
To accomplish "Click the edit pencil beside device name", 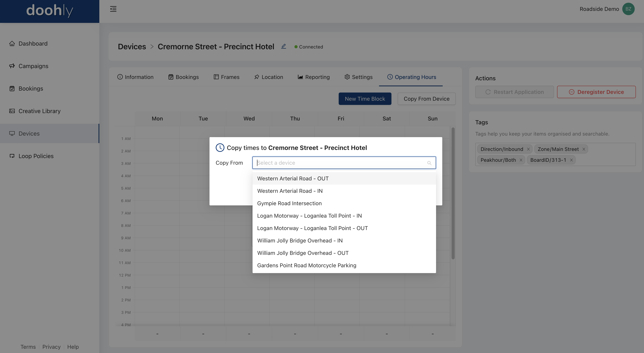I will click(x=284, y=47).
